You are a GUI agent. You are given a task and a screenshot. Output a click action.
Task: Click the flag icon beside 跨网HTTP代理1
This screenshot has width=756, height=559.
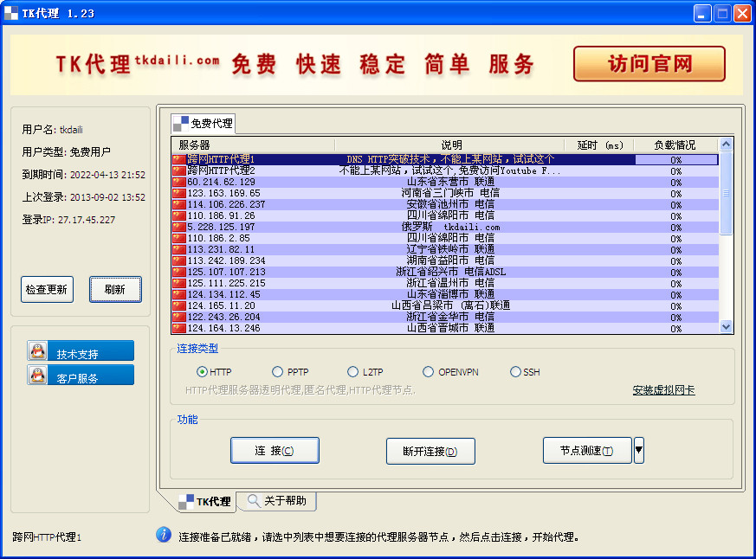(178, 161)
